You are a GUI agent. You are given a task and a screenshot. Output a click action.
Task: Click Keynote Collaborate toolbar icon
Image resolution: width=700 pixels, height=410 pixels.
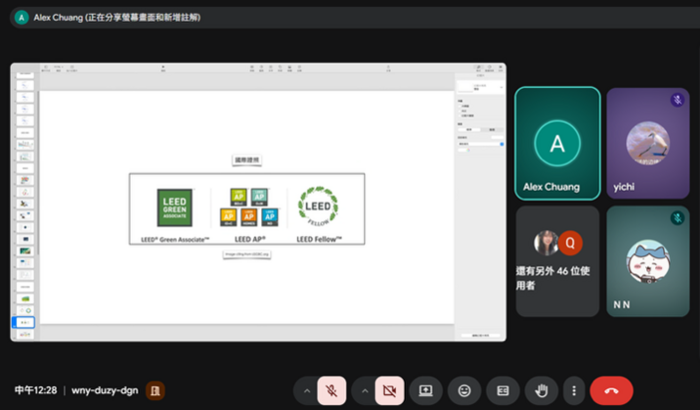pos(388,68)
